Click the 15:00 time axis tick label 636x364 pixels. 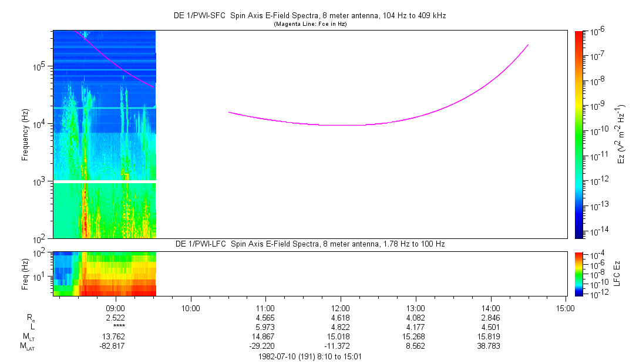click(565, 308)
